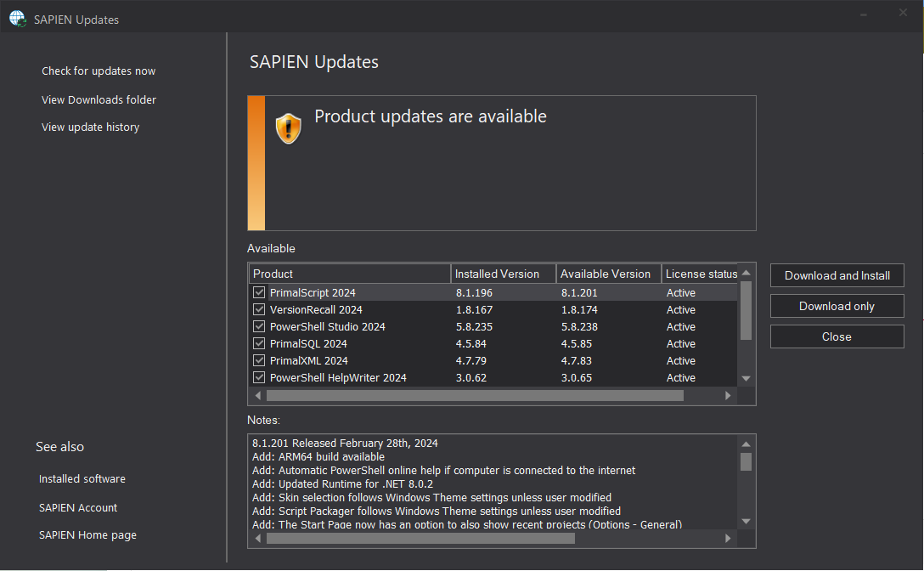924x571 pixels.
Task: Click product list scroll up arrow
Action: coord(746,272)
